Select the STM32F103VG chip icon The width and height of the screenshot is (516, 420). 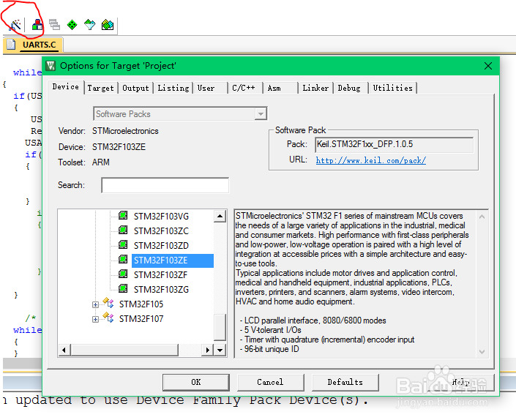click(123, 215)
